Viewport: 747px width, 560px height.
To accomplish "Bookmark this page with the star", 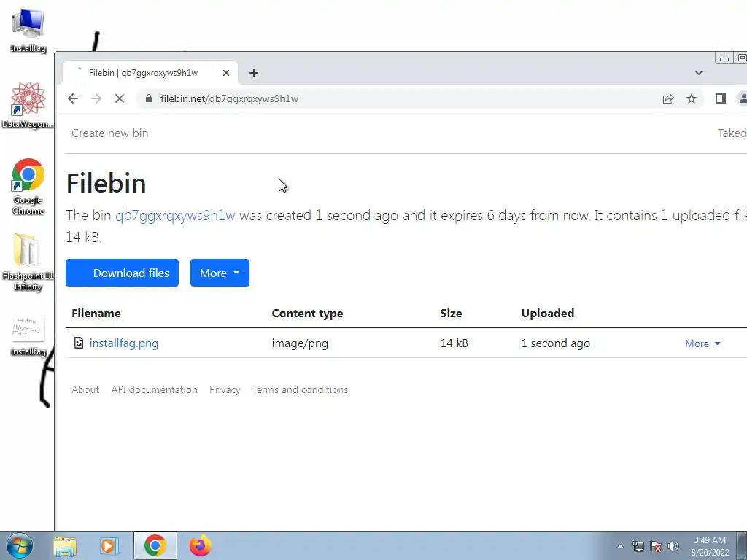I will pyautogui.click(x=692, y=98).
